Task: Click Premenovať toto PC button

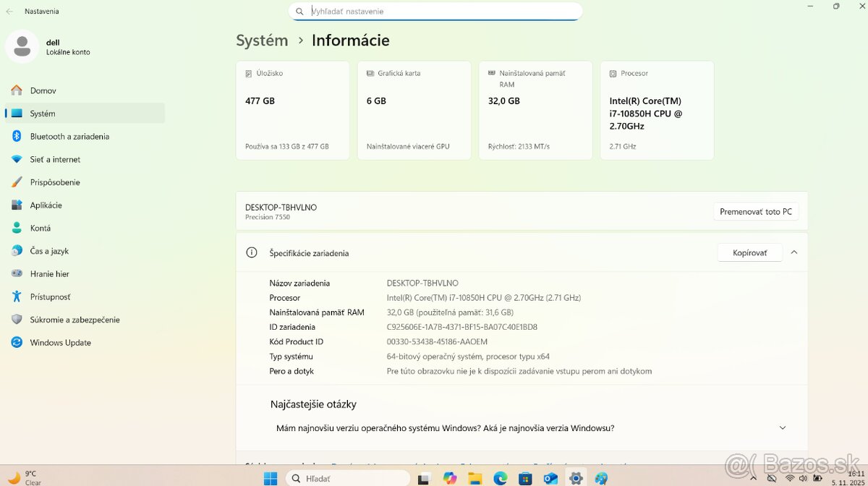Action: (x=756, y=211)
